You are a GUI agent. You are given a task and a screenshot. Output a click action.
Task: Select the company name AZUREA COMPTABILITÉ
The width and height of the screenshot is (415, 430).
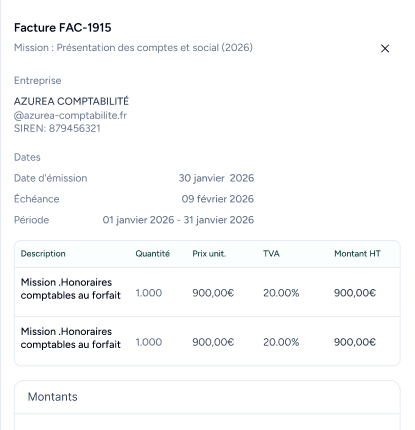(71, 101)
